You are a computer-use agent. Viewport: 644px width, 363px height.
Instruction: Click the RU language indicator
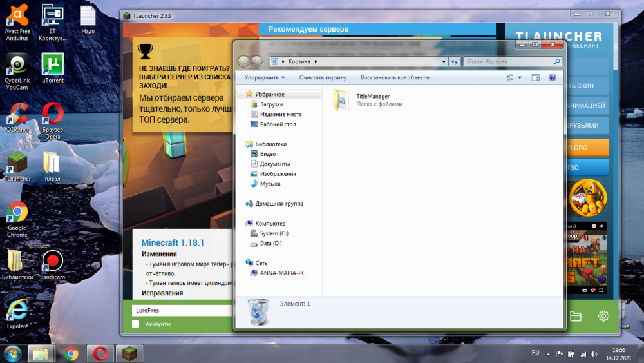click(535, 353)
